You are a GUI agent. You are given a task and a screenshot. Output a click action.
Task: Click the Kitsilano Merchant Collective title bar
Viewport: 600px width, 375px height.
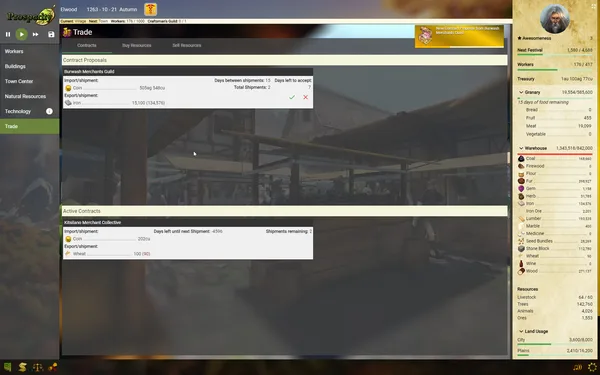point(188,222)
